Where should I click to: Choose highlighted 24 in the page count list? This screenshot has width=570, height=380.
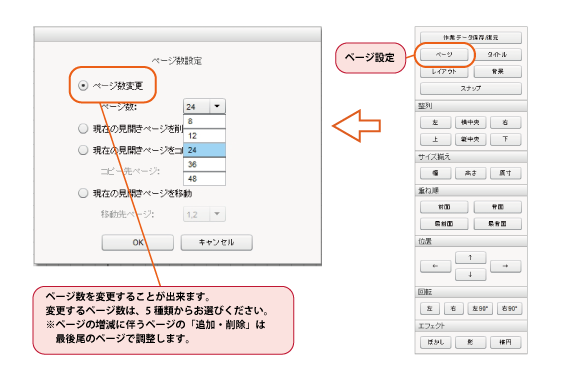click(x=204, y=150)
